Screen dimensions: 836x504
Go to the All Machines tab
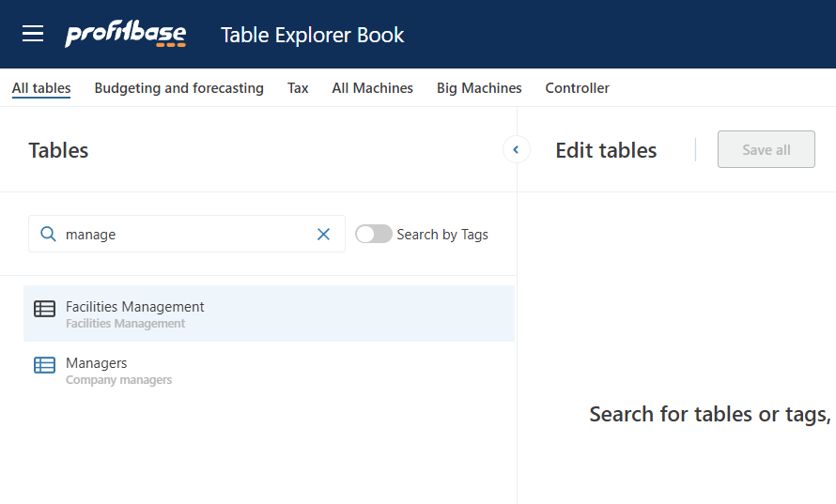372,88
